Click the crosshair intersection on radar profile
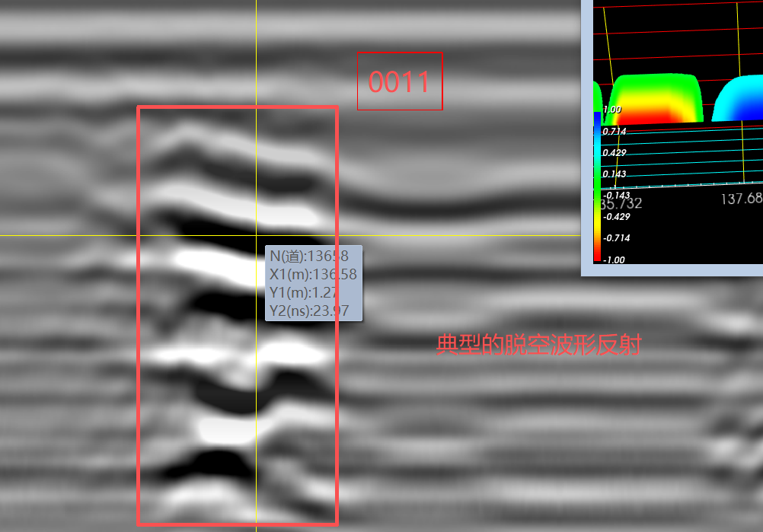 [256, 235]
